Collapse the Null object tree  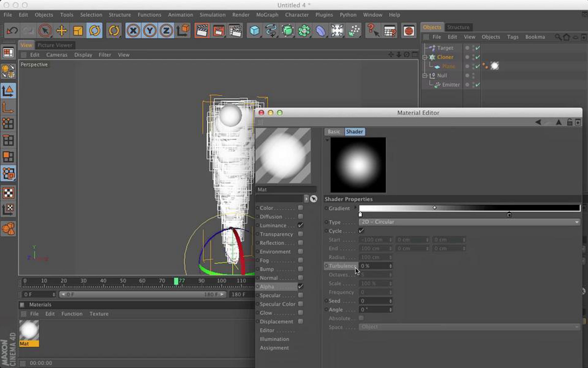425,76
